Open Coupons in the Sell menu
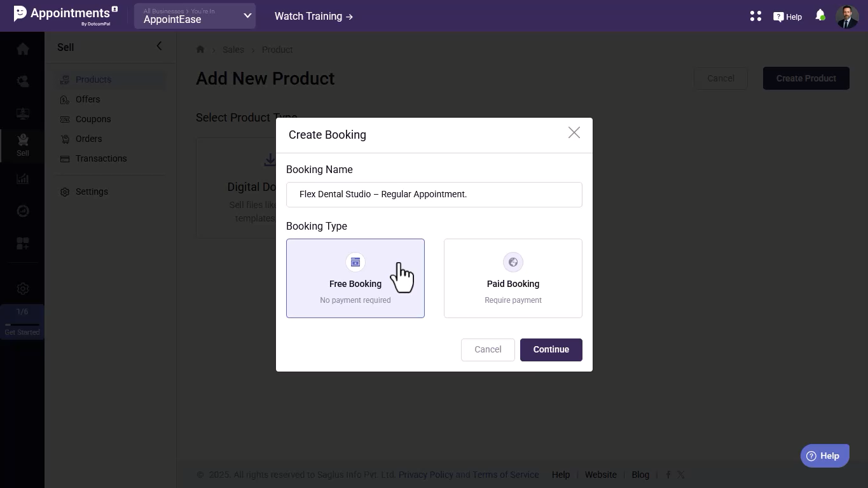Screen dimensions: 868x488 pos(93,119)
